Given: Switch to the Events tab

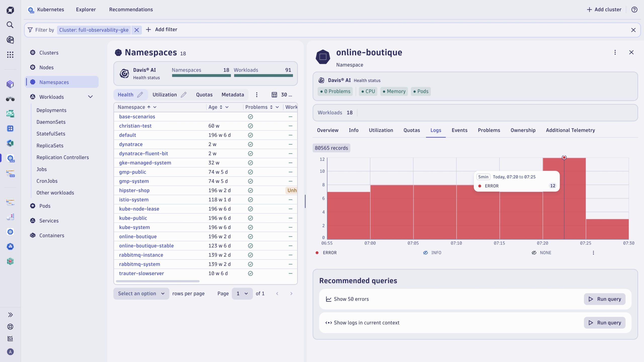Looking at the screenshot, I should pos(459,130).
